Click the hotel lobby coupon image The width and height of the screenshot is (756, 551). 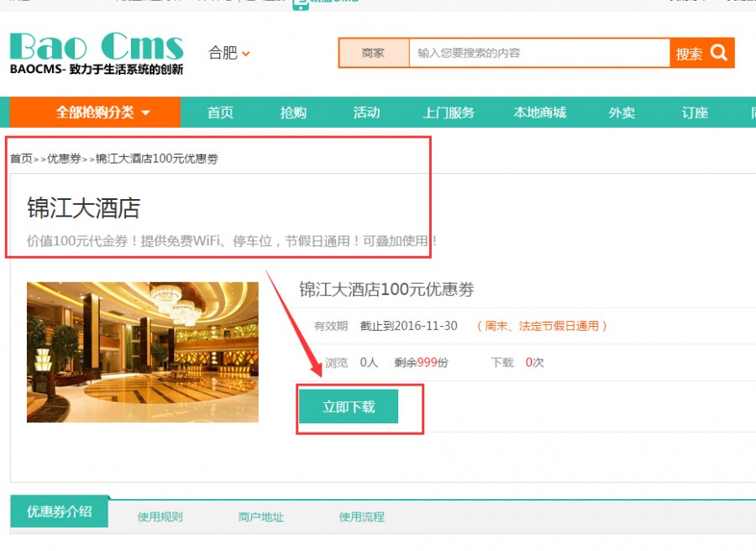point(143,352)
